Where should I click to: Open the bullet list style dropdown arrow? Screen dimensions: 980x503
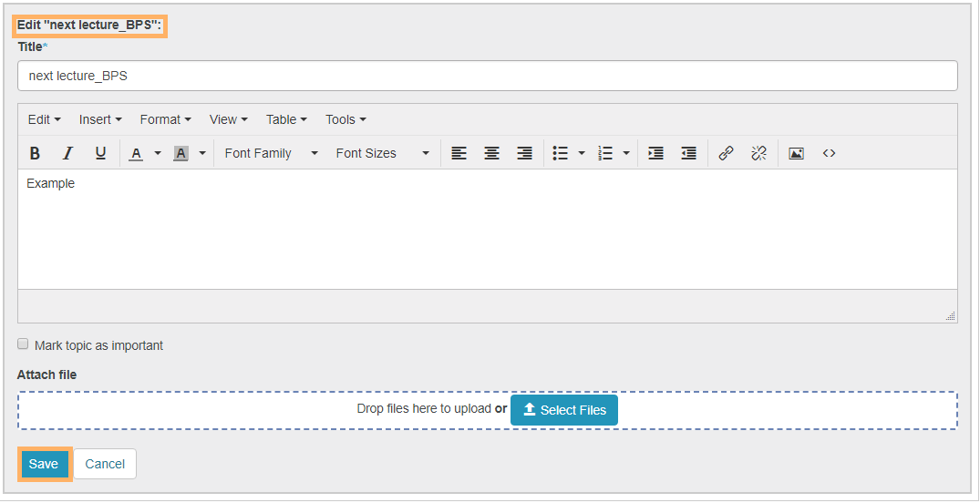coord(582,153)
